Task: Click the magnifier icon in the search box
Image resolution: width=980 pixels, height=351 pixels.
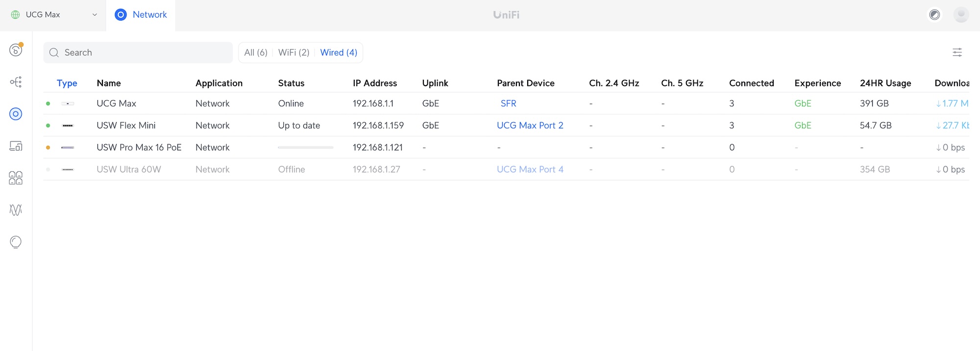Action: 54,53
